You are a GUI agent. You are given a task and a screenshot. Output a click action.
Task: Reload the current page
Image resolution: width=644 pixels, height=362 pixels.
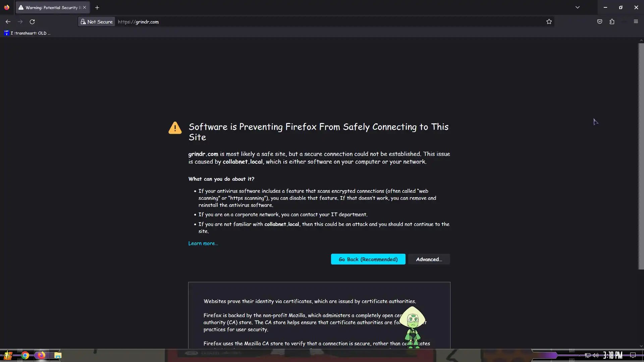click(32, 22)
